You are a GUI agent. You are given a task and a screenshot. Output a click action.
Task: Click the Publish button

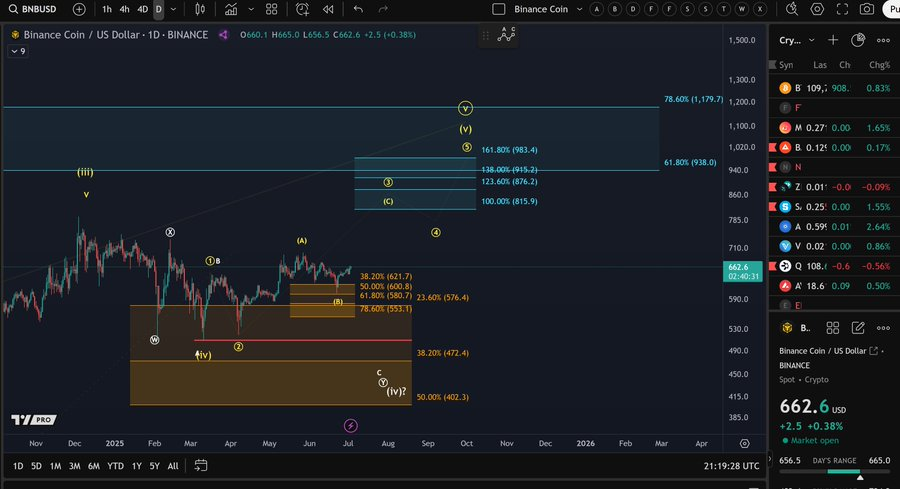tap(892, 9)
